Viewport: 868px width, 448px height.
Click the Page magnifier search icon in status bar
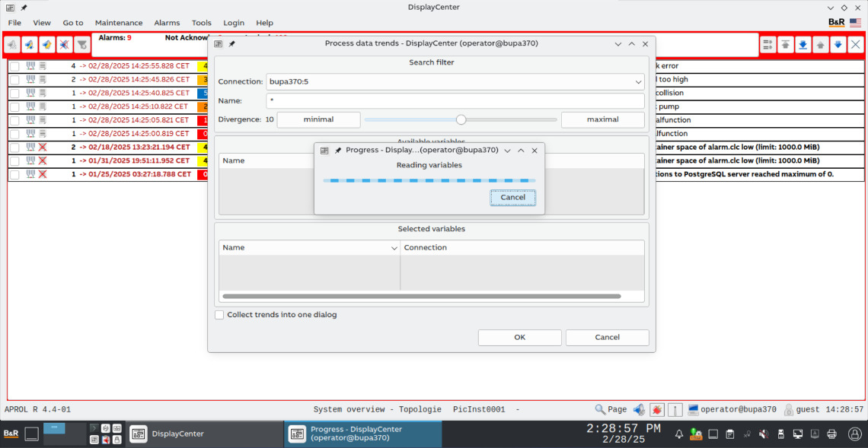coord(601,409)
